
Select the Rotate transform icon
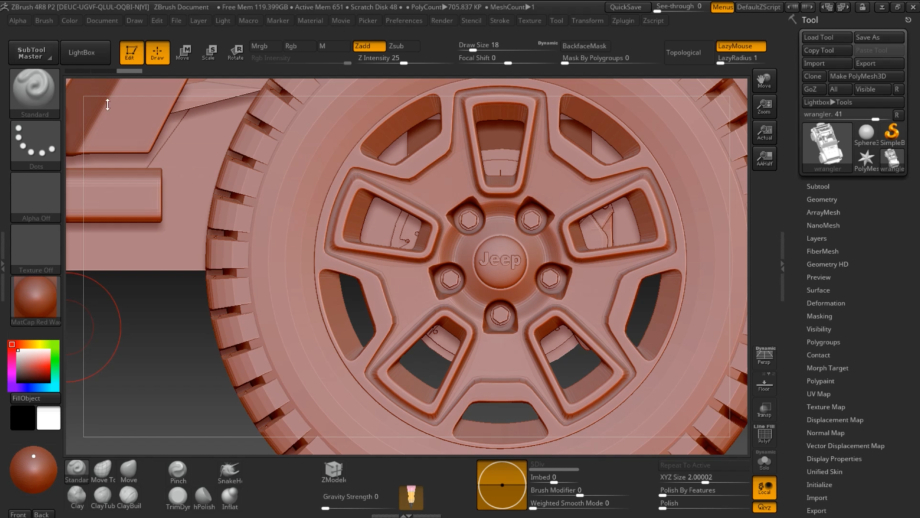tap(235, 52)
